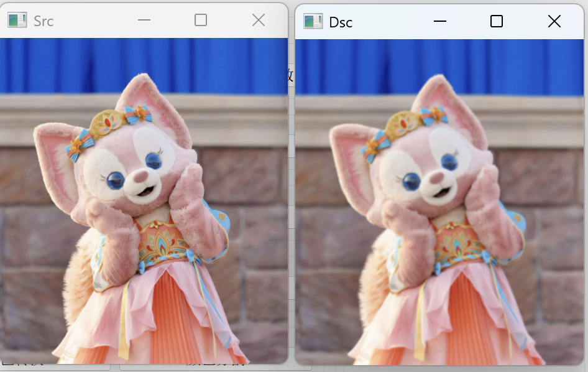The width and height of the screenshot is (588, 372).
Task: Minimize the Src window
Action: [x=144, y=20]
